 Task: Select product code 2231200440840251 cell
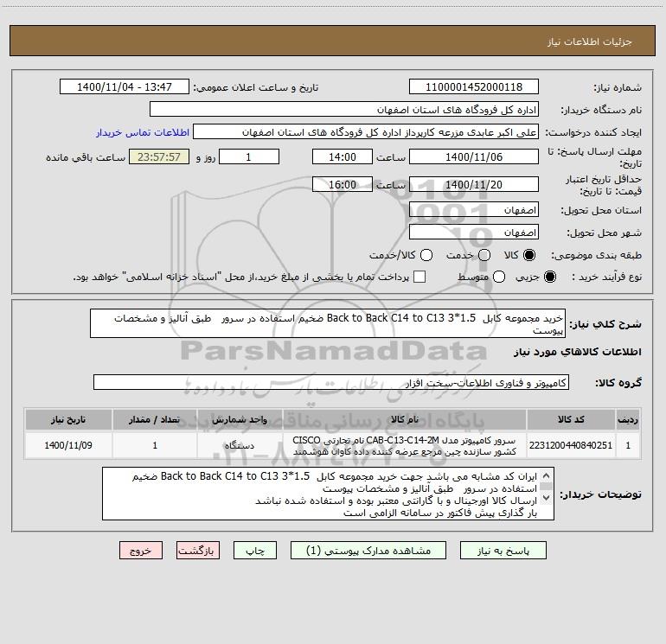click(x=571, y=445)
